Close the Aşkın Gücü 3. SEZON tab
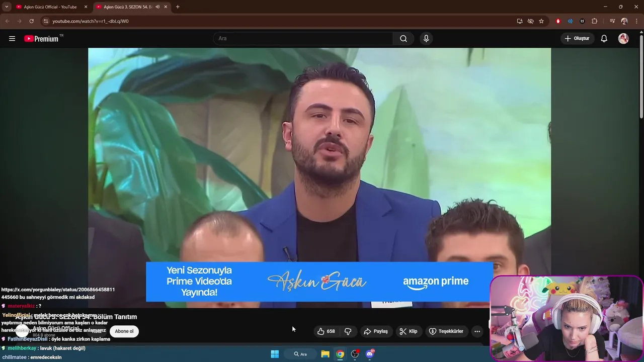 (x=166, y=7)
